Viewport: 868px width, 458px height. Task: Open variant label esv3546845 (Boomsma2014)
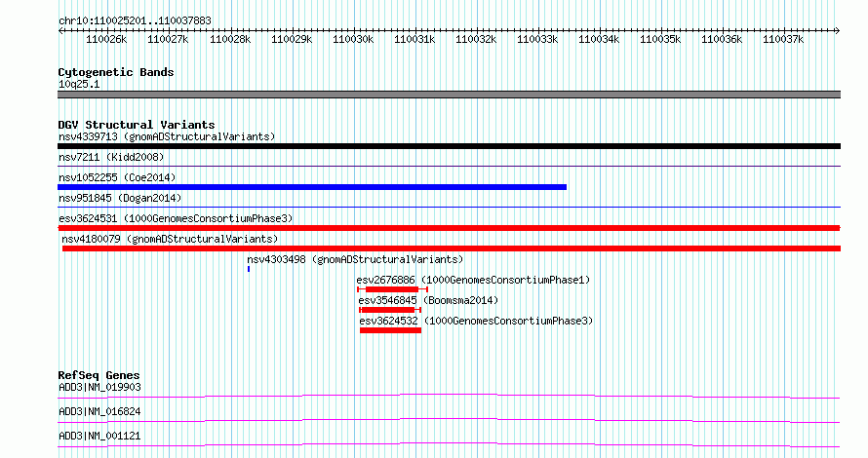(428, 300)
